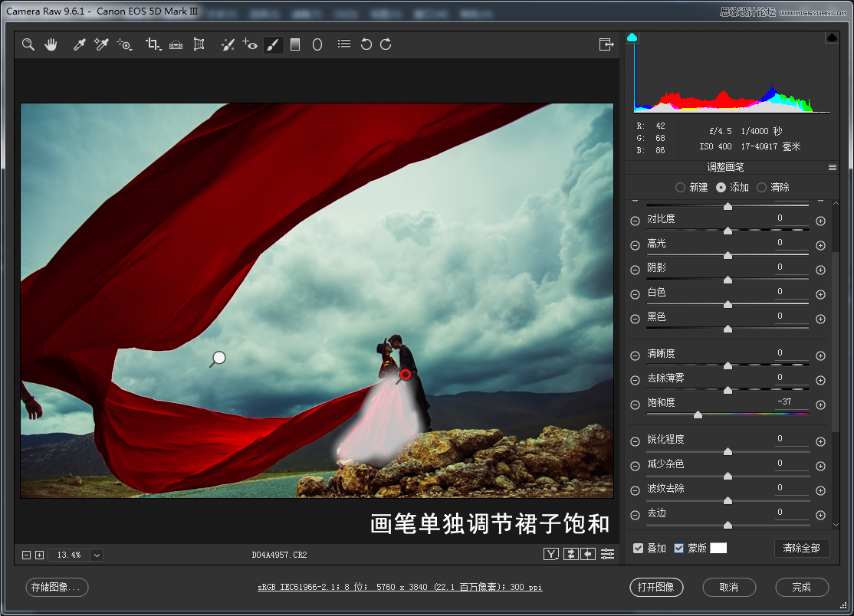Select the 添加 radio option
The image size is (854, 616).
click(x=721, y=187)
